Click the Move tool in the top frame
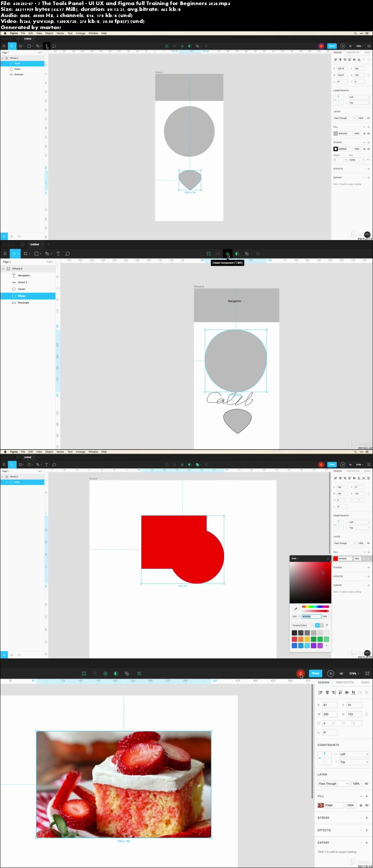This screenshot has height=868, width=373. (x=12, y=46)
